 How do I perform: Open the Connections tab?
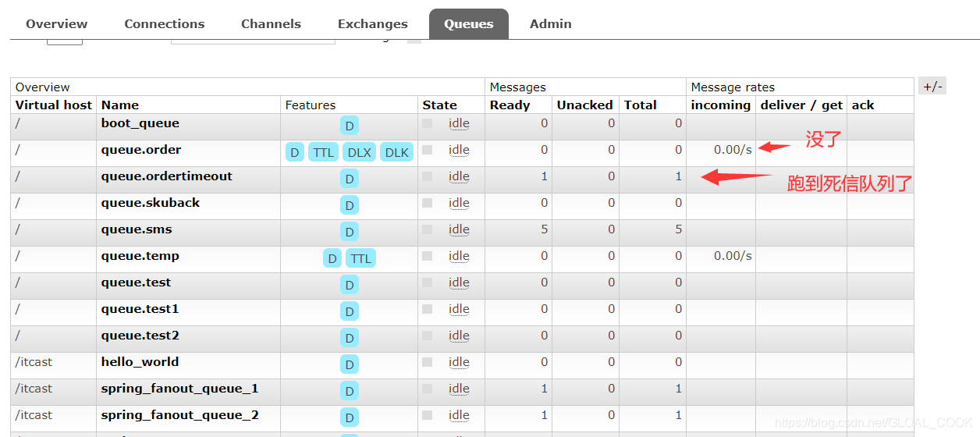coord(165,24)
